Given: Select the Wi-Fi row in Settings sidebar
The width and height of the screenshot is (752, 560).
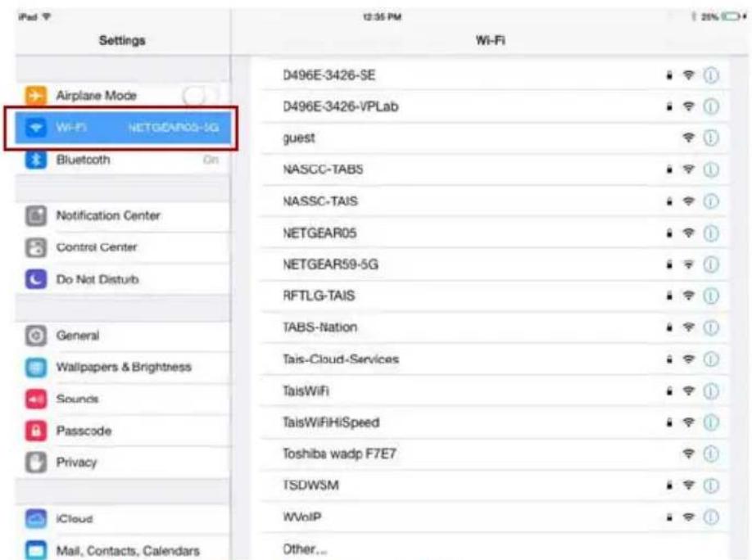Looking at the screenshot, I should coord(123,128).
